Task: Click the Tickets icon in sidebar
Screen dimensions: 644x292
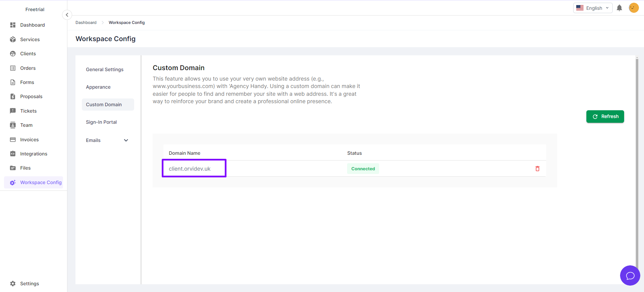Action: [13, 111]
